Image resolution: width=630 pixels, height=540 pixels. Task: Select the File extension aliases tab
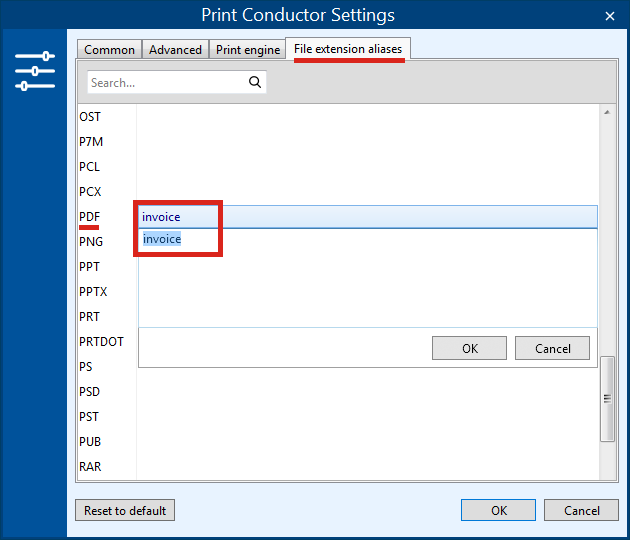[348, 49]
